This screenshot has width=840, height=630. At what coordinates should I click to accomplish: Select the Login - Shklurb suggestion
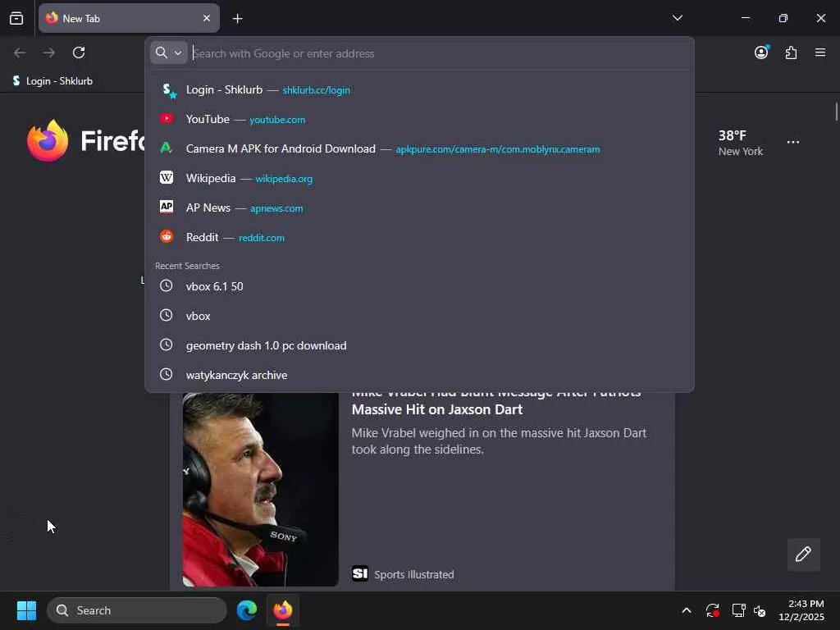[419, 90]
